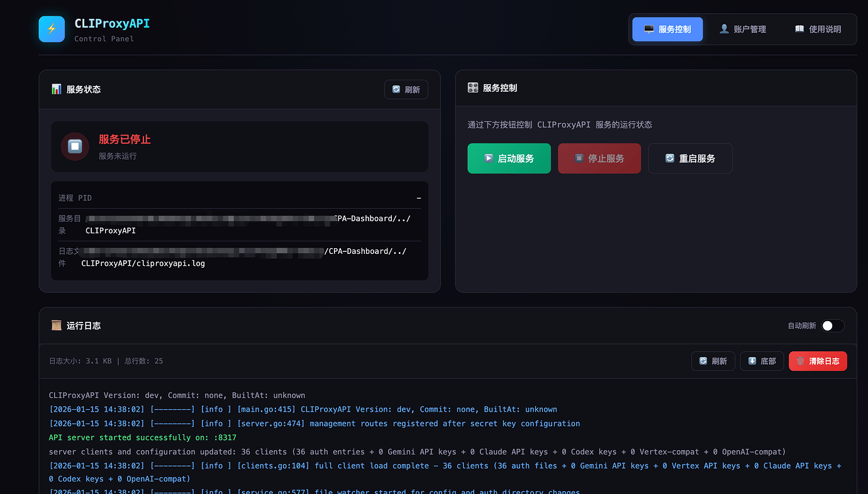The height and width of the screenshot is (494, 868).
Task: Click the 服务未运行 subtitle text
Action: [118, 156]
